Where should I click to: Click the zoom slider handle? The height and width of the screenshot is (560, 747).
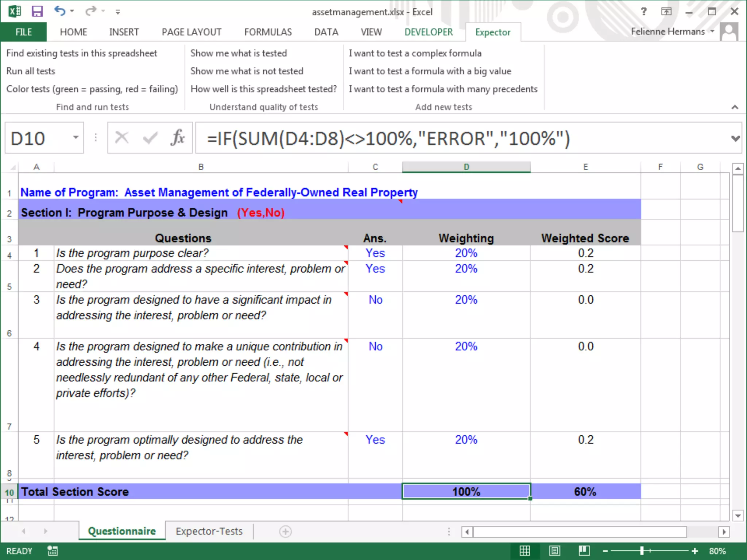click(x=642, y=551)
